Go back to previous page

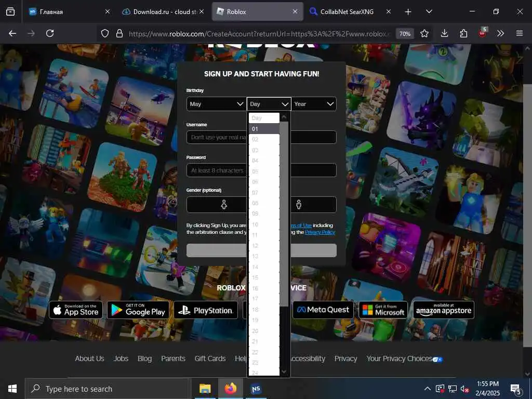12,33
